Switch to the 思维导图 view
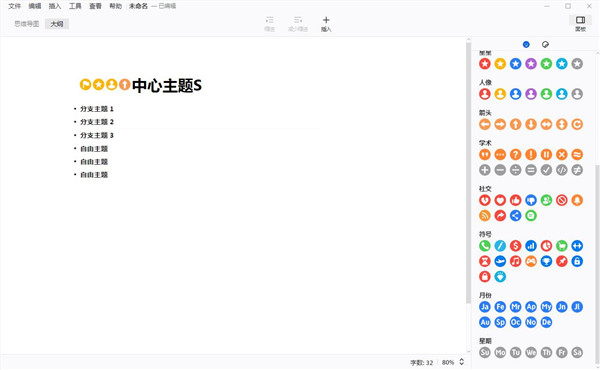 [27, 24]
